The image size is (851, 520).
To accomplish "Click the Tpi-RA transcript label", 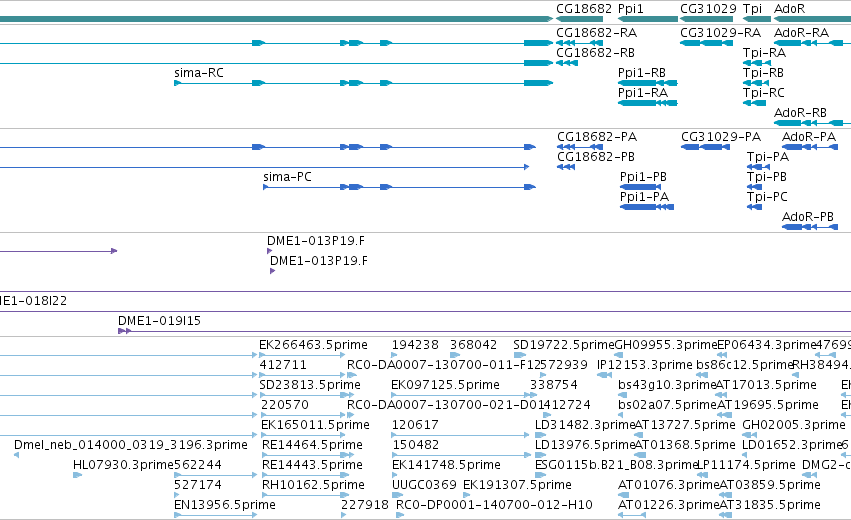I will (x=764, y=53).
